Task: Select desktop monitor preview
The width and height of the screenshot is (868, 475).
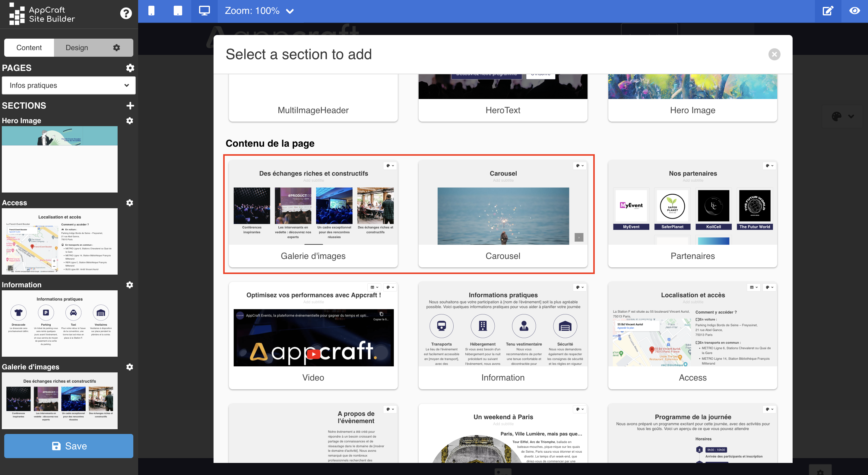Action: 204,11
